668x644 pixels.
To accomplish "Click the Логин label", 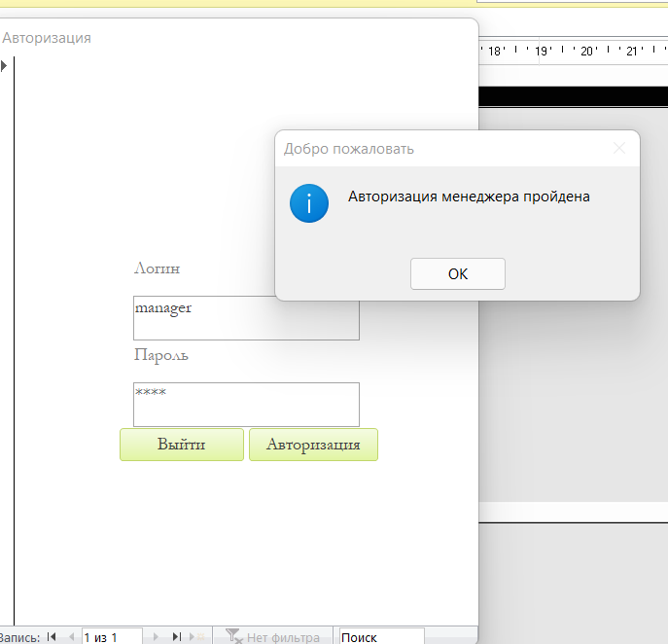I will (x=158, y=268).
